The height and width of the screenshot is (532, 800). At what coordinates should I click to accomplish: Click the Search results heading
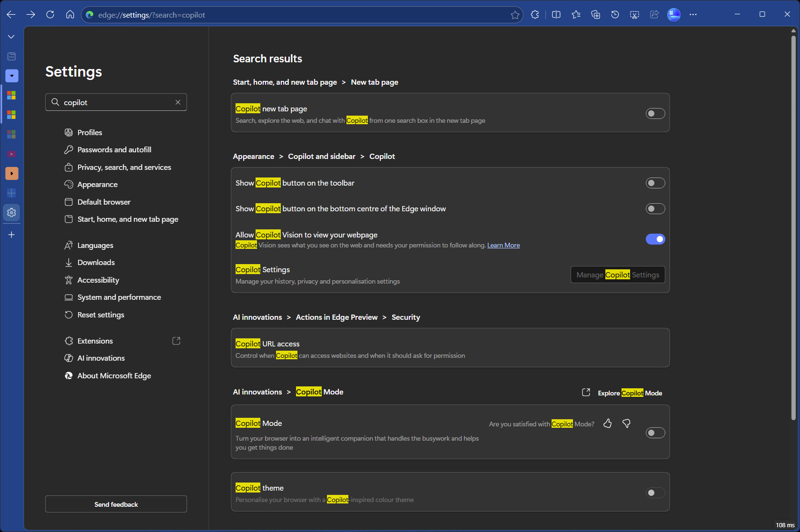(x=267, y=59)
